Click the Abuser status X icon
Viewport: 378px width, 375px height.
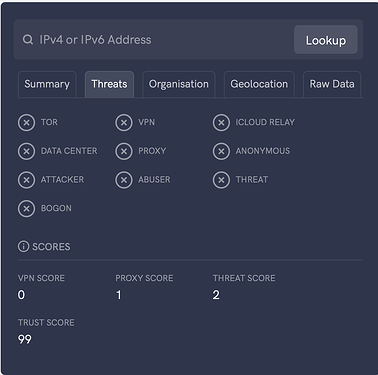[124, 180]
